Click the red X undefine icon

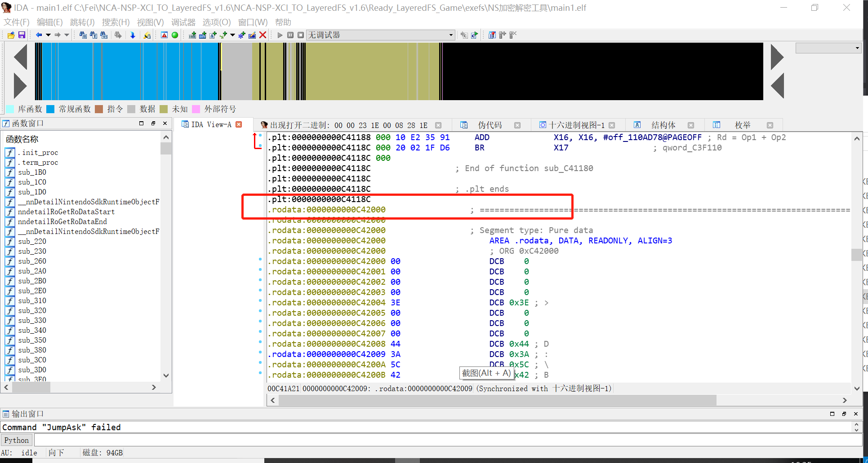tap(263, 35)
